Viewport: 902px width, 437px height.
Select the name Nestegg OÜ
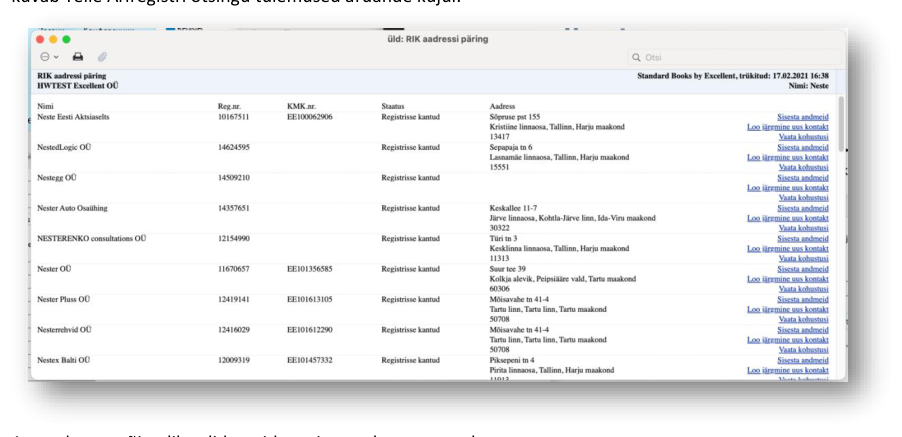pyautogui.click(x=56, y=178)
